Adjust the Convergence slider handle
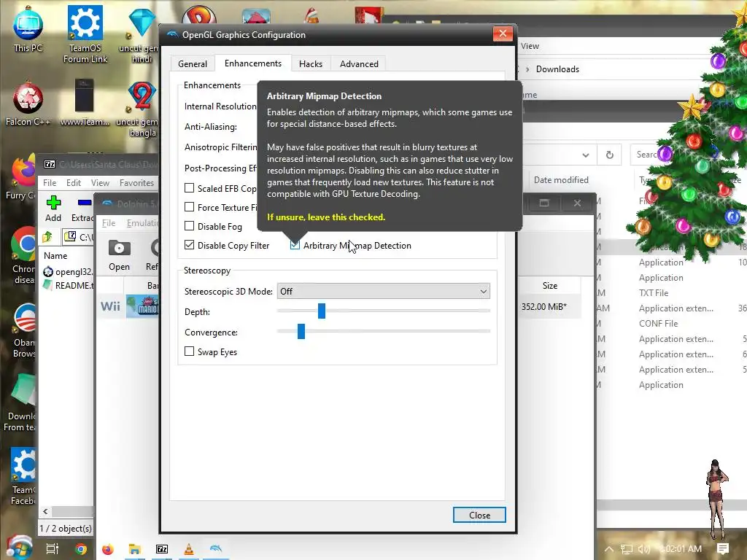 tap(301, 332)
